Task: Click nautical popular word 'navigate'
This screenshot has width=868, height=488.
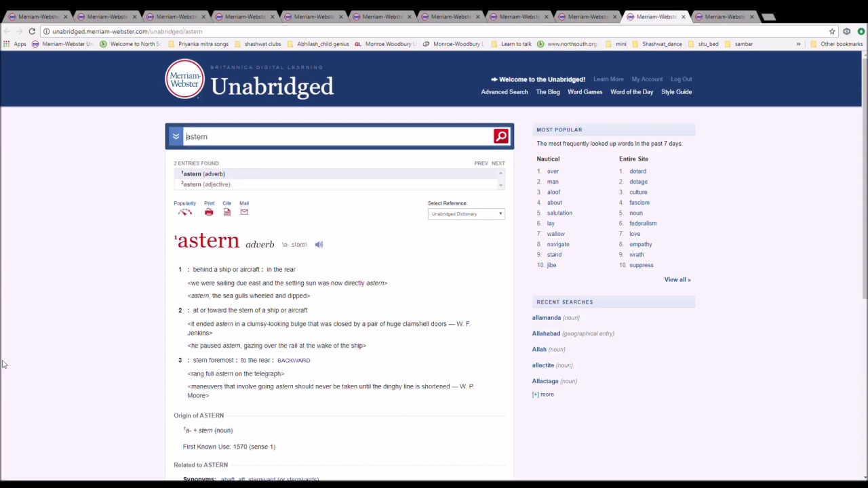Action: coord(558,244)
